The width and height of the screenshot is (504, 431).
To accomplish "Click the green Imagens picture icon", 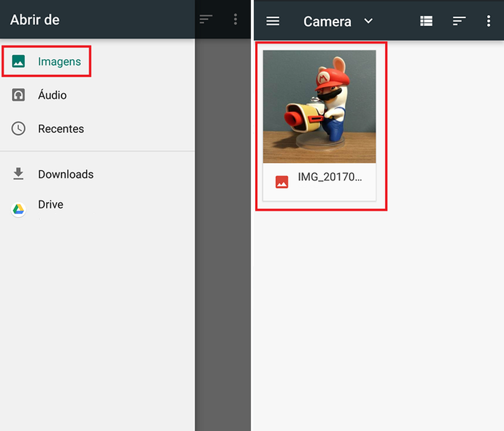I will [x=18, y=62].
